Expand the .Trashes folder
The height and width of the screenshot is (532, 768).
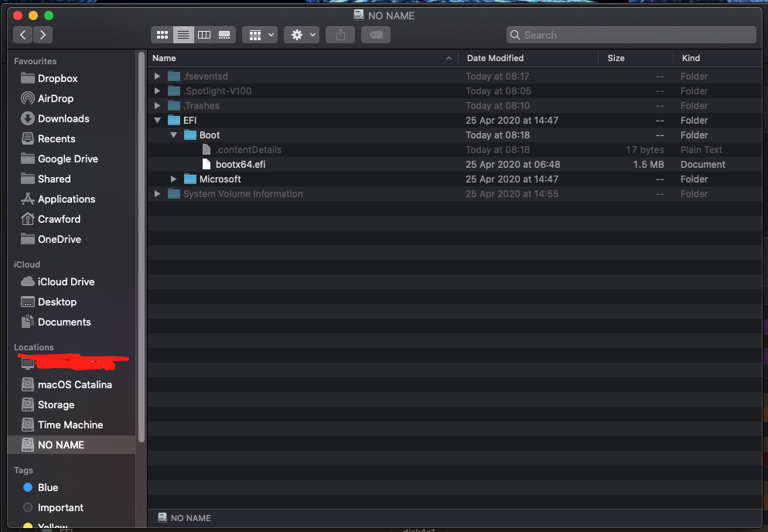157,105
